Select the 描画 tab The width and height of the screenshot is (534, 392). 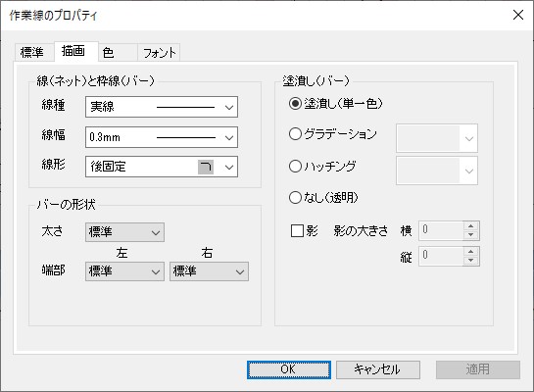coord(76,51)
